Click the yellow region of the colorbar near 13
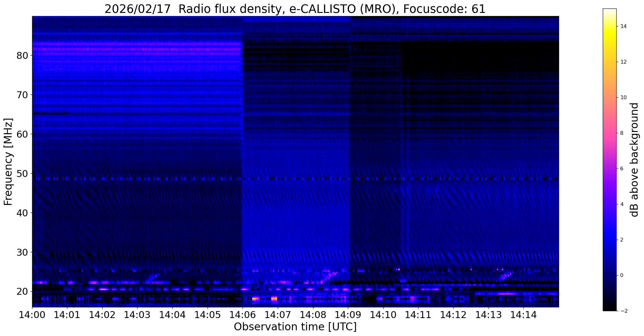This screenshot has width=644, height=336. tap(609, 44)
